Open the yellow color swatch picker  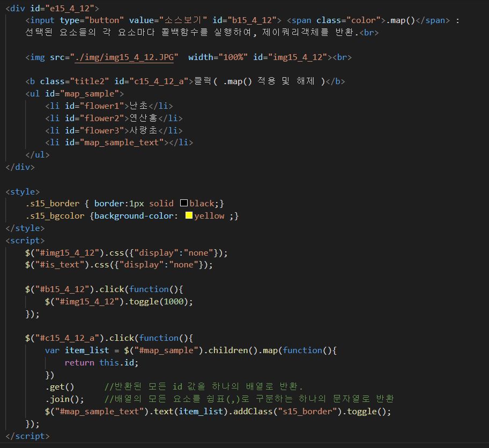click(189, 215)
